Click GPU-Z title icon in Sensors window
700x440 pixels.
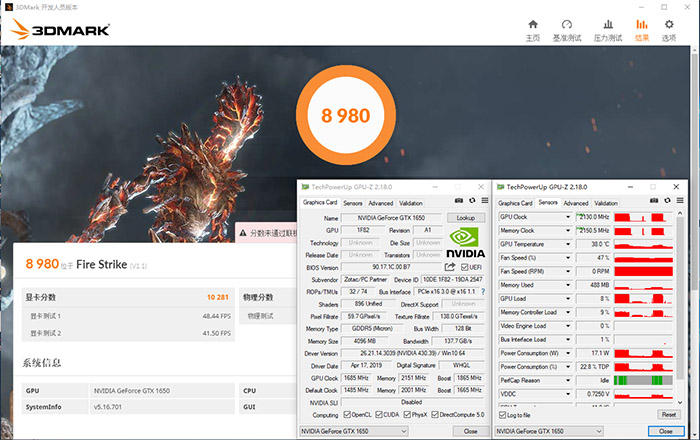(x=500, y=187)
